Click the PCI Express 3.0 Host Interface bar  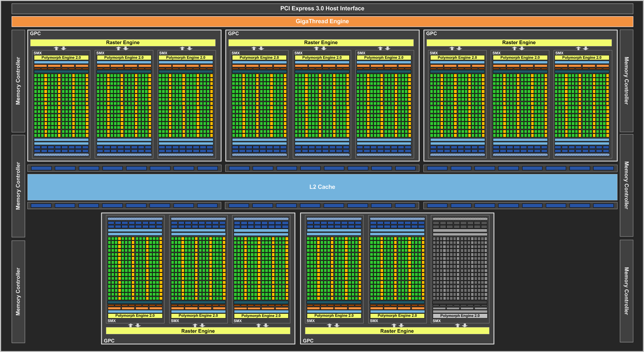point(322,8)
